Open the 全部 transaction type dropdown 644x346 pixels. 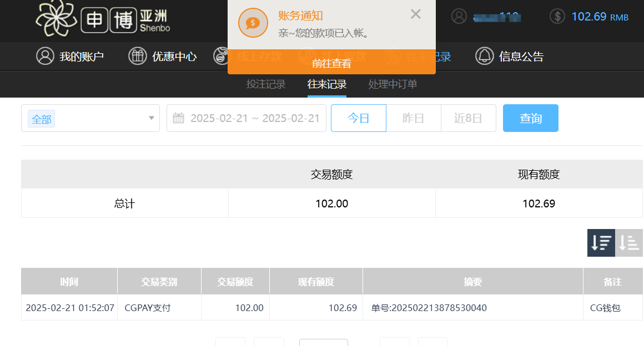point(90,118)
